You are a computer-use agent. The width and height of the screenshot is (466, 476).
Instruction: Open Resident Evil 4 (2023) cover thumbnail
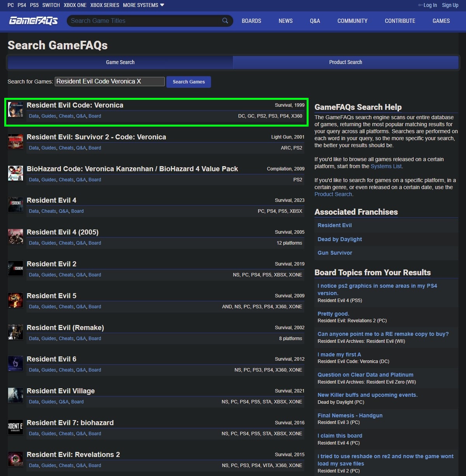tap(16, 205)
